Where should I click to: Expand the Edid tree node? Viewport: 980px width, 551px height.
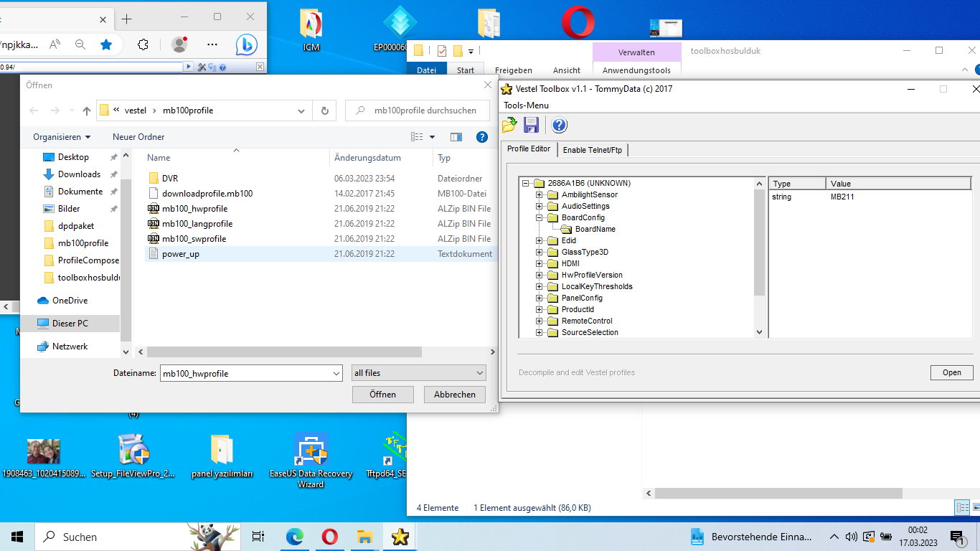tap(539, 240)
